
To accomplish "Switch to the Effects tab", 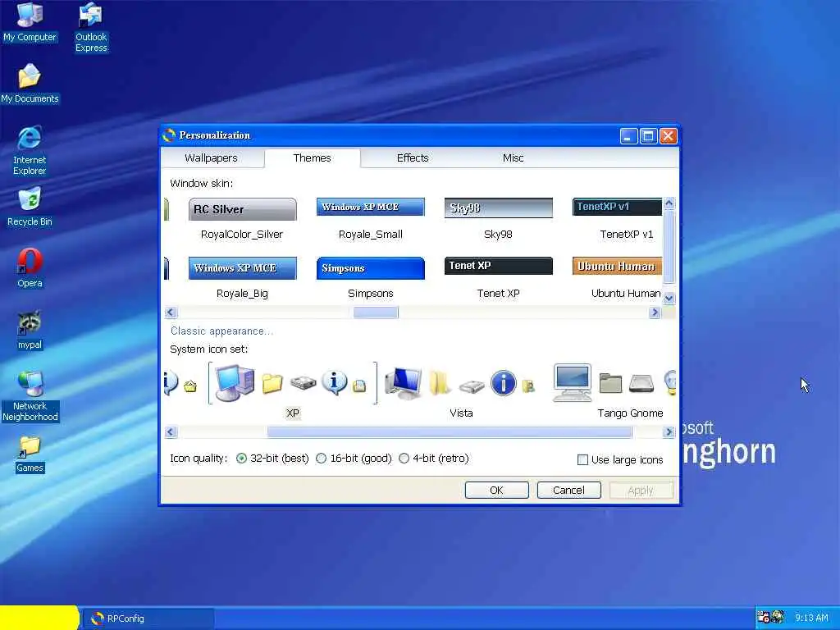I will 413,158.
